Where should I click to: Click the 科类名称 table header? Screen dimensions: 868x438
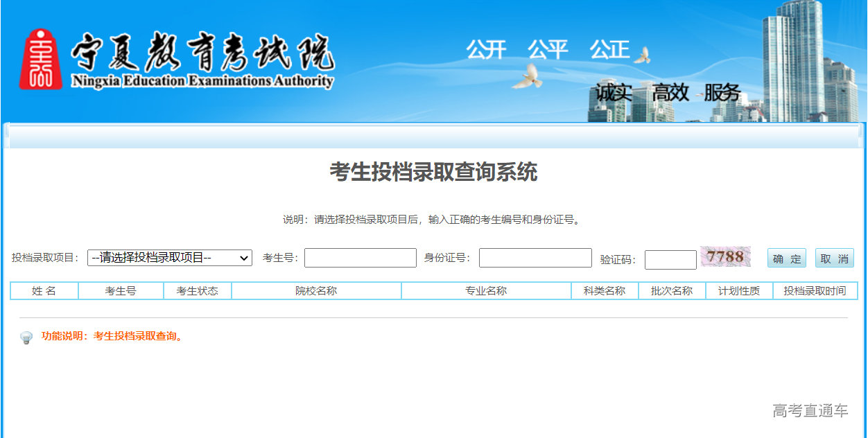[x=605, y=291]
